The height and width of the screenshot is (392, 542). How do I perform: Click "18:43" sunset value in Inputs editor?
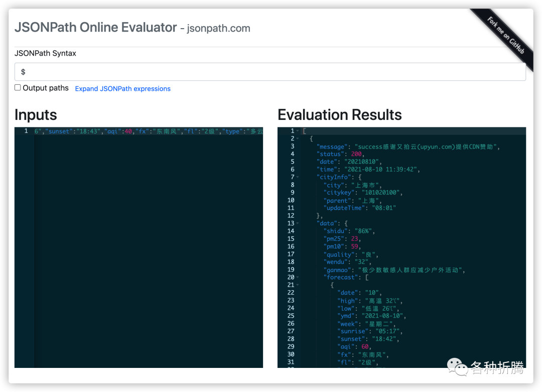pyautogui.click(x=88, y=132)
